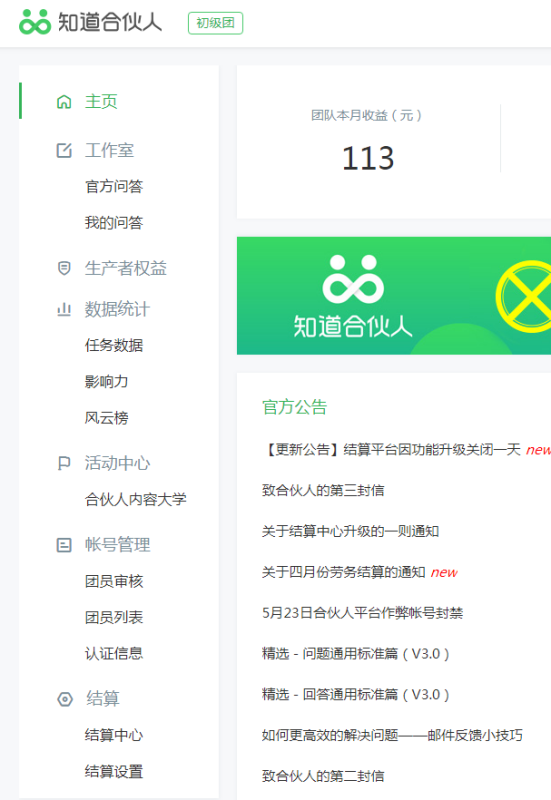Open announcement 致合伙人的第三封信

(323, 490)
